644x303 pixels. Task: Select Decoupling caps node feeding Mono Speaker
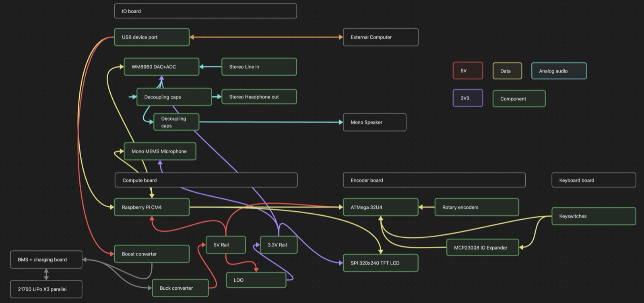pyautogui.click(x=176, y=122)
